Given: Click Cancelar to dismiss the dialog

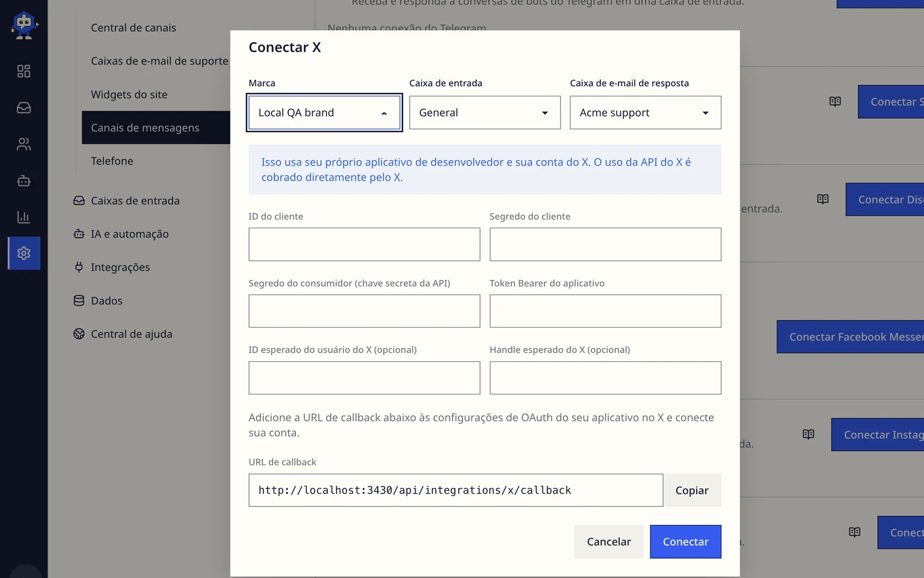Looking at the screenshot, I should click(609, 542).
